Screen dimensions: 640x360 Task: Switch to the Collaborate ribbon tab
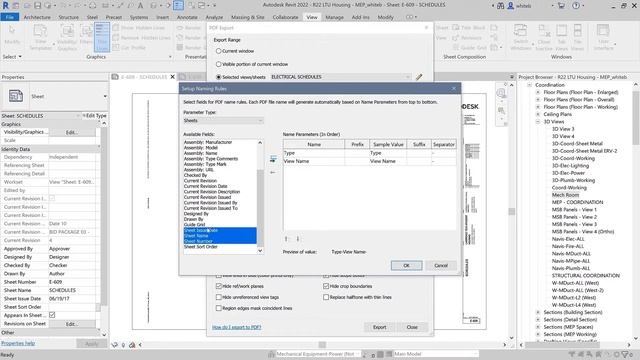click(x=285, y=17)
